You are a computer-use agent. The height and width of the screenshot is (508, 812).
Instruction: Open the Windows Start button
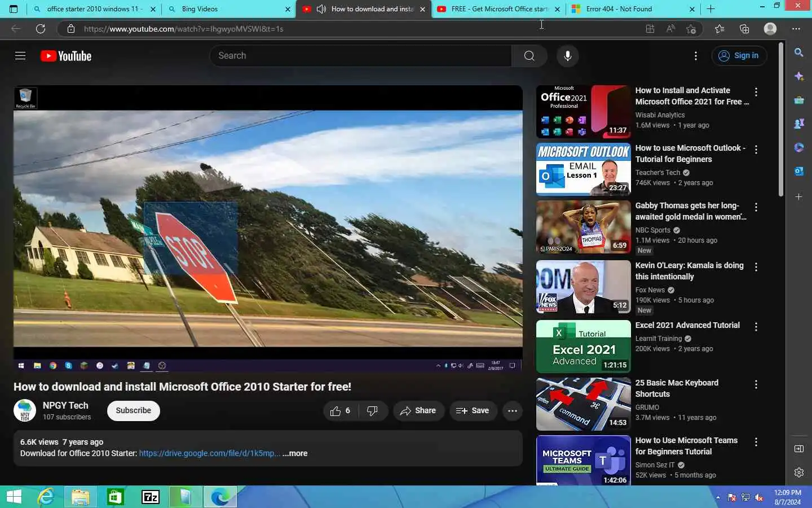pyautogui.click(x=14, y=497)
